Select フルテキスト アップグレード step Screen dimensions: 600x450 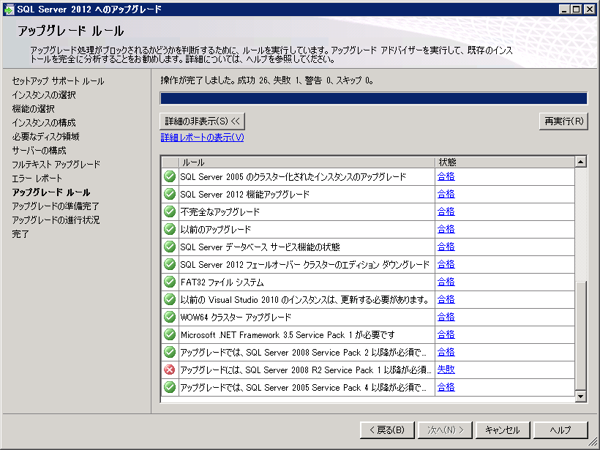coord(56,164)
